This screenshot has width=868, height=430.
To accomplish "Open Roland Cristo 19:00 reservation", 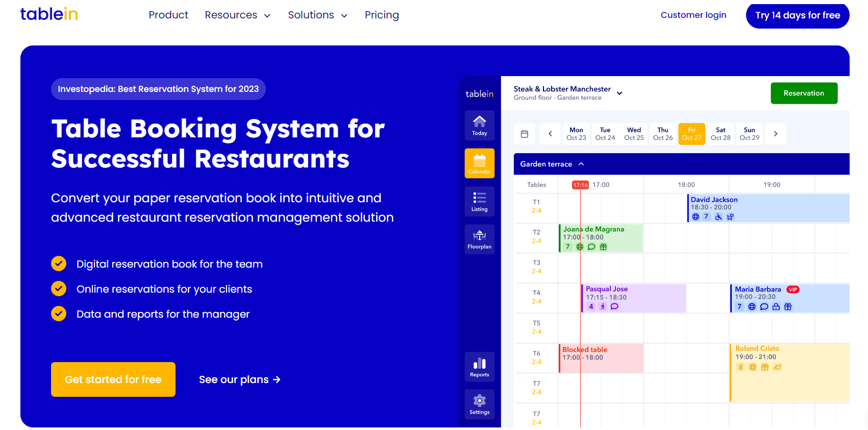I will tap(790, 373).
